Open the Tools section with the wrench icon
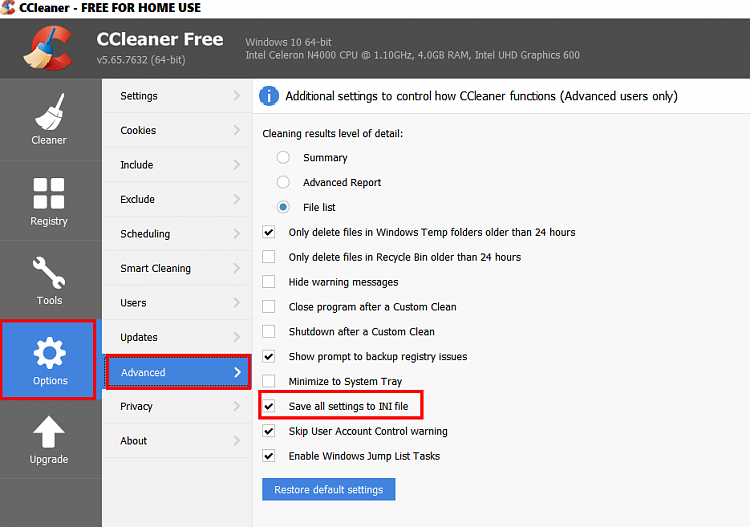 pyautogui.click(x=49, y=281)
